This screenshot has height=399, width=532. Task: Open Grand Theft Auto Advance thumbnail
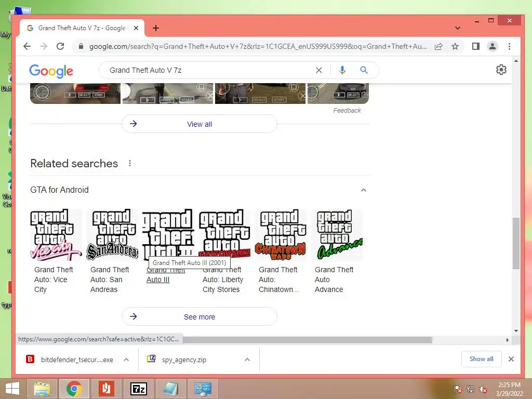tap(337, 235)
